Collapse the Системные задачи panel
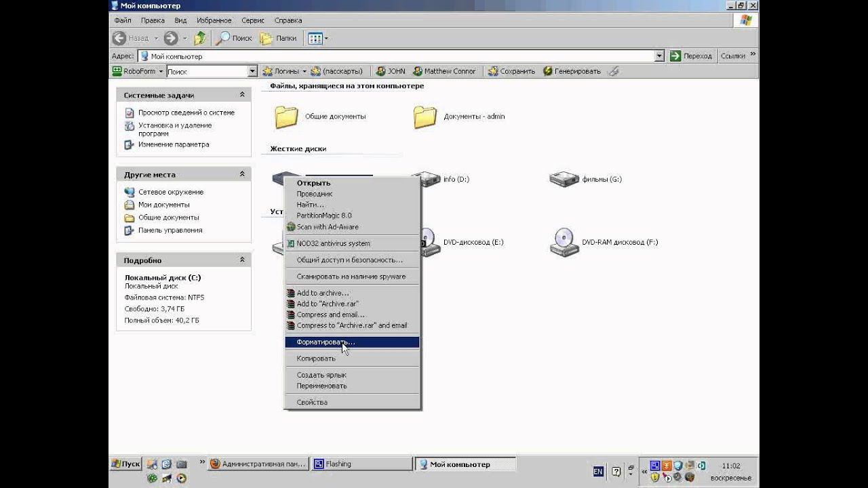868x488 pixels. [x=242, y=96]
